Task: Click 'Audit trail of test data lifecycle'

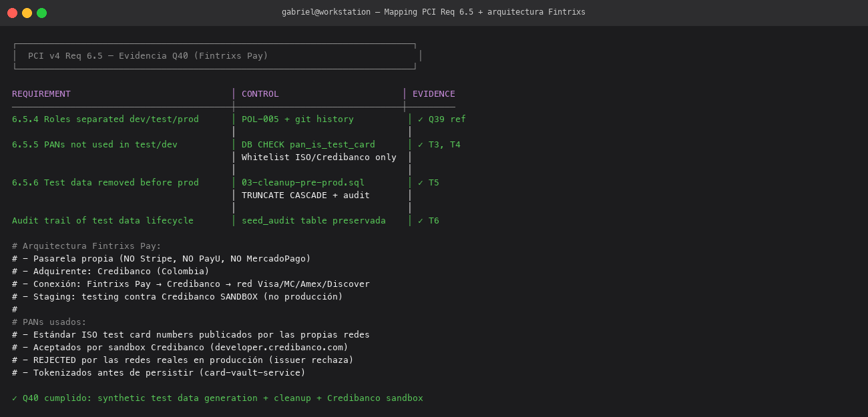Action: coord(103,221)
